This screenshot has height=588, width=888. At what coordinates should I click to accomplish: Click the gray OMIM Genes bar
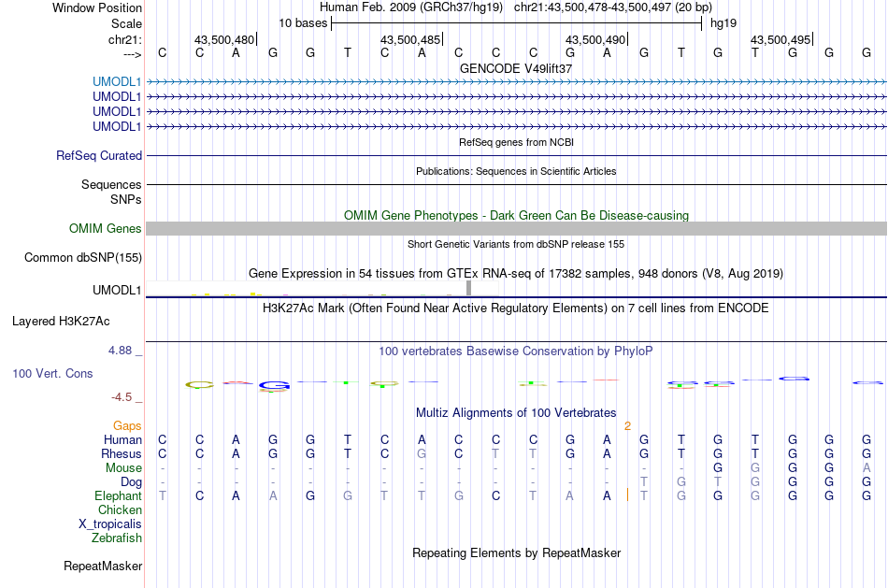(517, 229)
